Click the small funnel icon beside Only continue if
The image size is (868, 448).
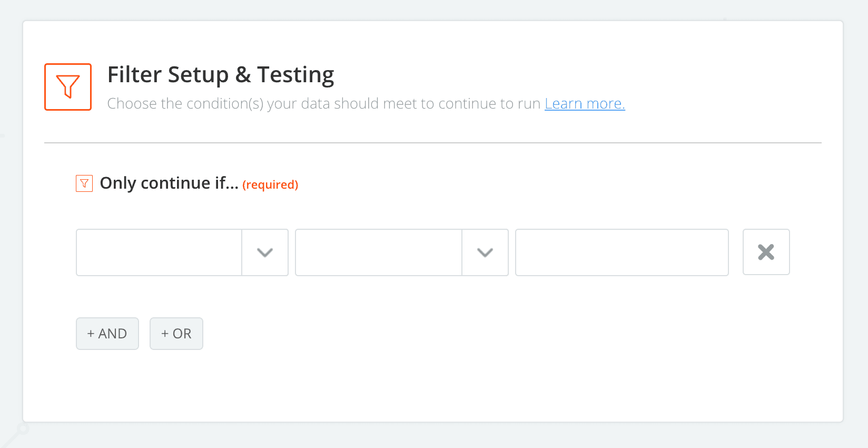point(84,183)
